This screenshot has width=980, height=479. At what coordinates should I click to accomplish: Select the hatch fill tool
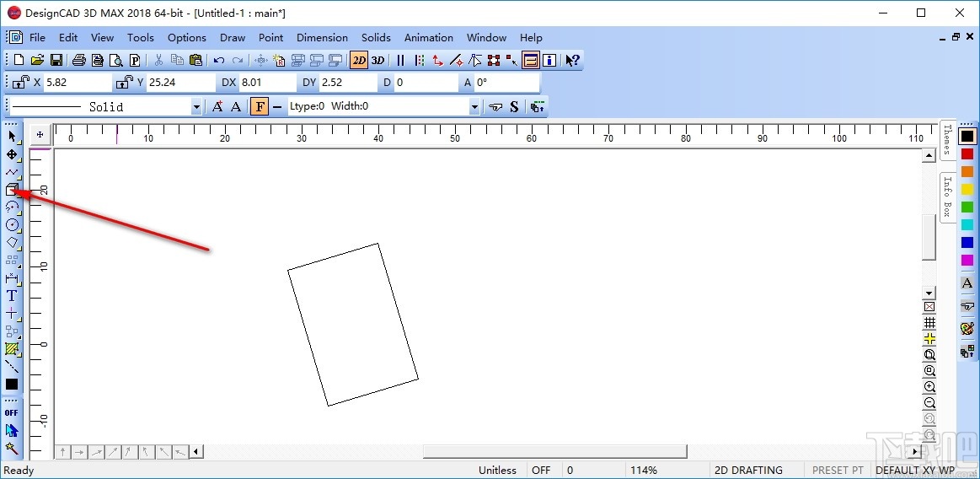[x=12, y=348]
